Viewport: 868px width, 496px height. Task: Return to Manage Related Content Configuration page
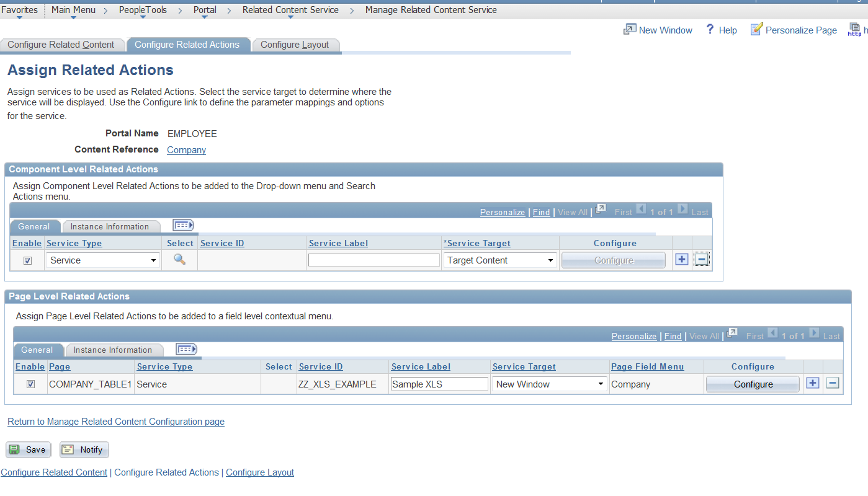(115, 421)
